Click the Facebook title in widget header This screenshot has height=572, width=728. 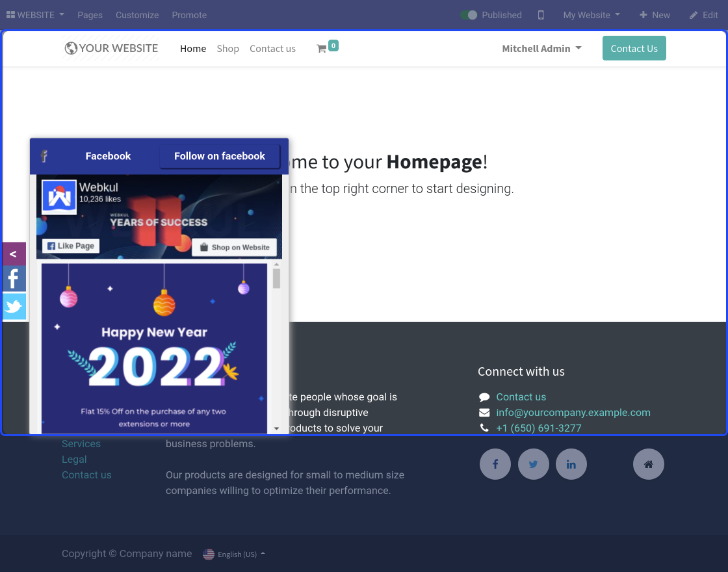coord(108,156)
